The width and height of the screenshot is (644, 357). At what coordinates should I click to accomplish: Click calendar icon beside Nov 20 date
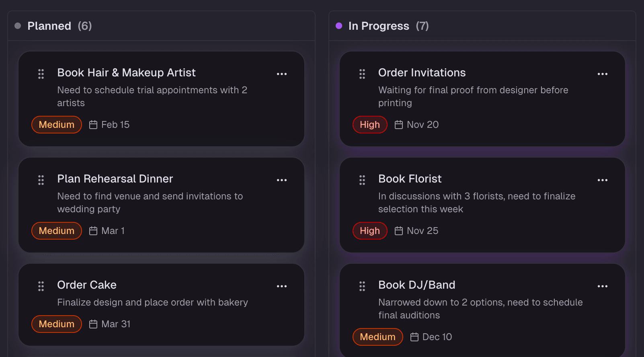[x=399, y=125]
